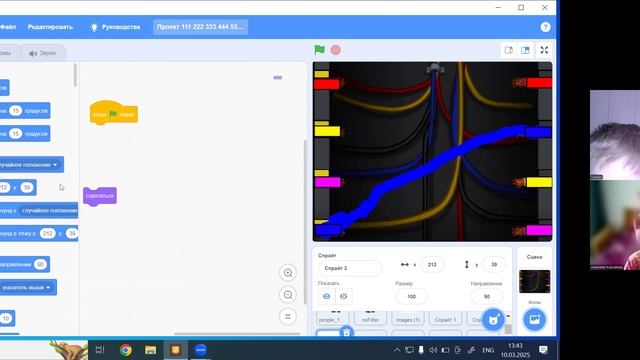Open the Файл menu

(x=8, y=27)
